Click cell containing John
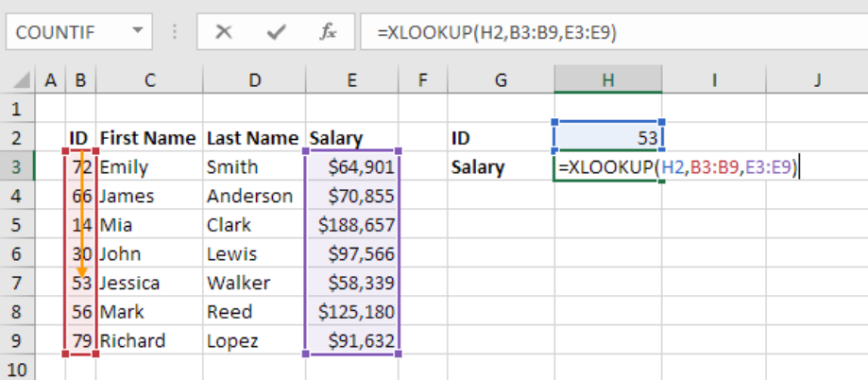The width and height of the screenshot is (868, 380). (149, 253)
